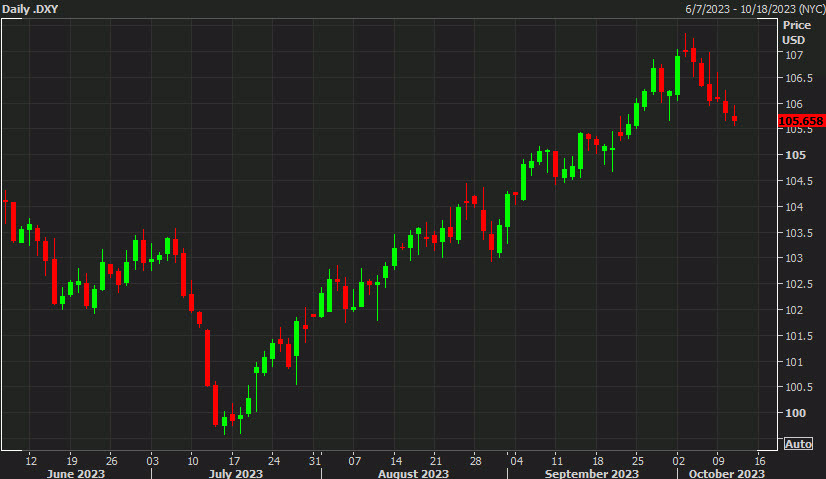Screen dimensions: 826x479
Task: Click date label 26 under June
Action: [x=112, y=461]
